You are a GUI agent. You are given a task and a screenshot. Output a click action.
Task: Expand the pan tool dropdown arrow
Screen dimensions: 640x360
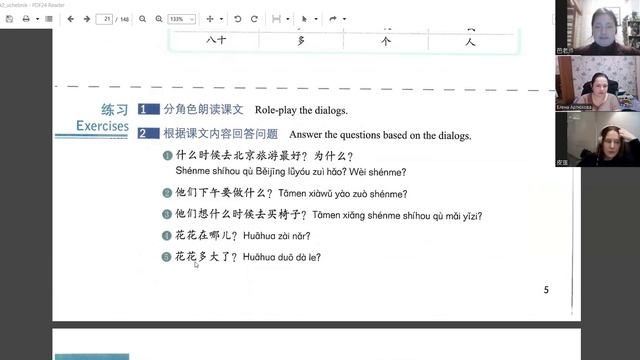click(x=221, y=19)
